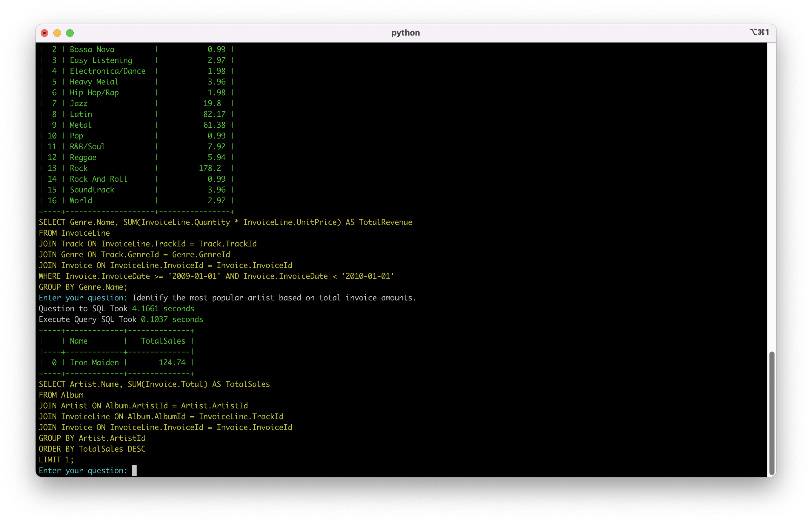
Task: Click the 5.94 revenue value
Action: [216, 157]
